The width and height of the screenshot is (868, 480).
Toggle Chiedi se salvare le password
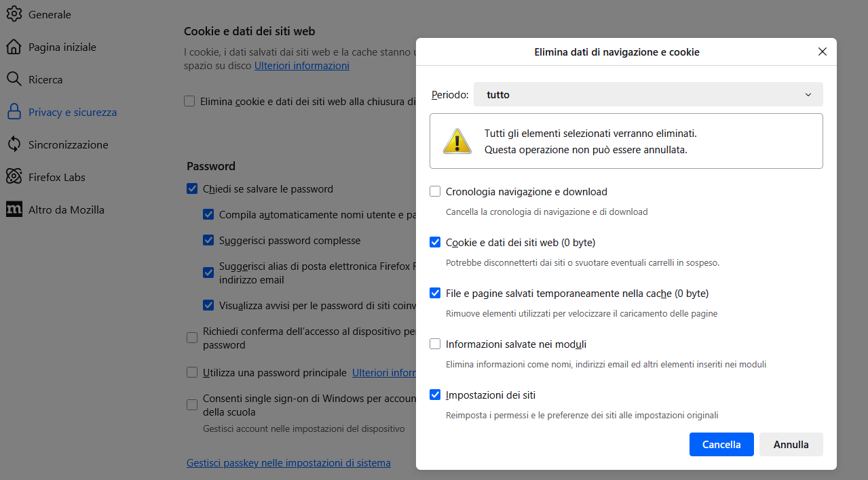[192, 189]
